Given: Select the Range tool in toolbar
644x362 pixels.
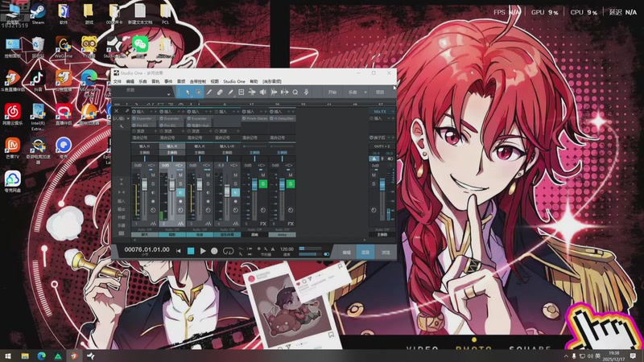Looking at the screenshot, I should pos(198,93).
